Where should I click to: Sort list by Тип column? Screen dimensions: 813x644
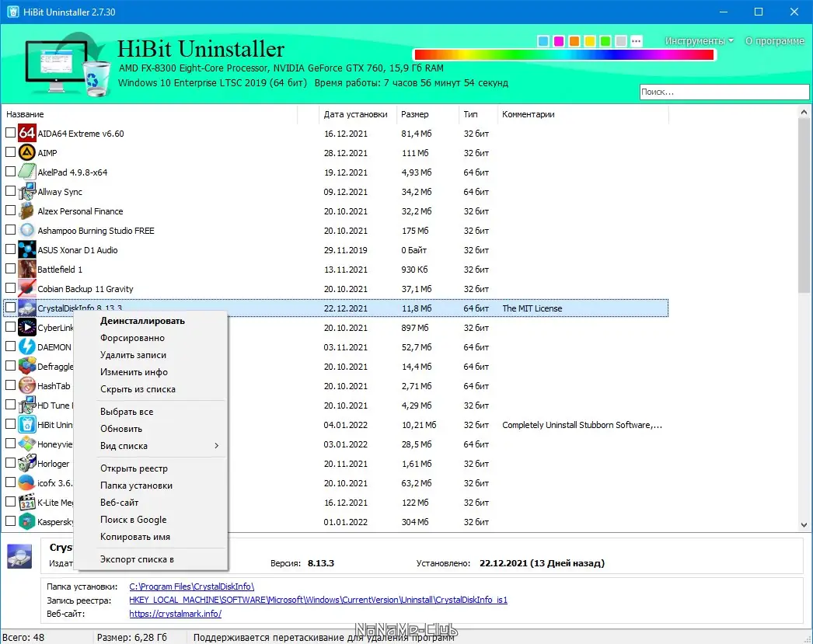click(478, 114)
